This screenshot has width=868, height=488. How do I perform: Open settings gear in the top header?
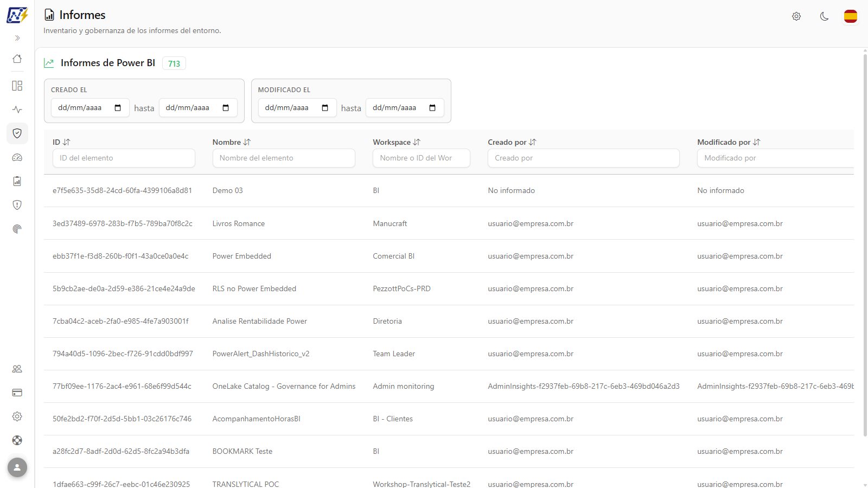click(x=796, y=16)
